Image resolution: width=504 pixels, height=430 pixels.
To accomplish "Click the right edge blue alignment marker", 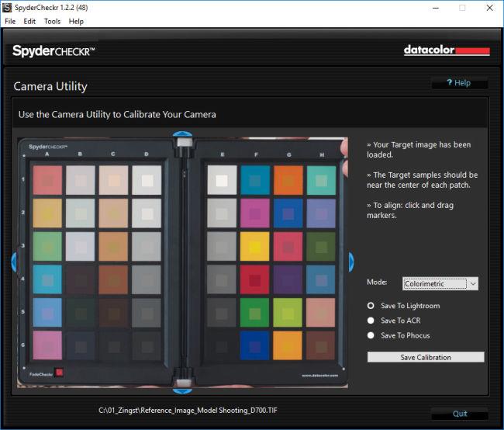I will click(350, 262).
